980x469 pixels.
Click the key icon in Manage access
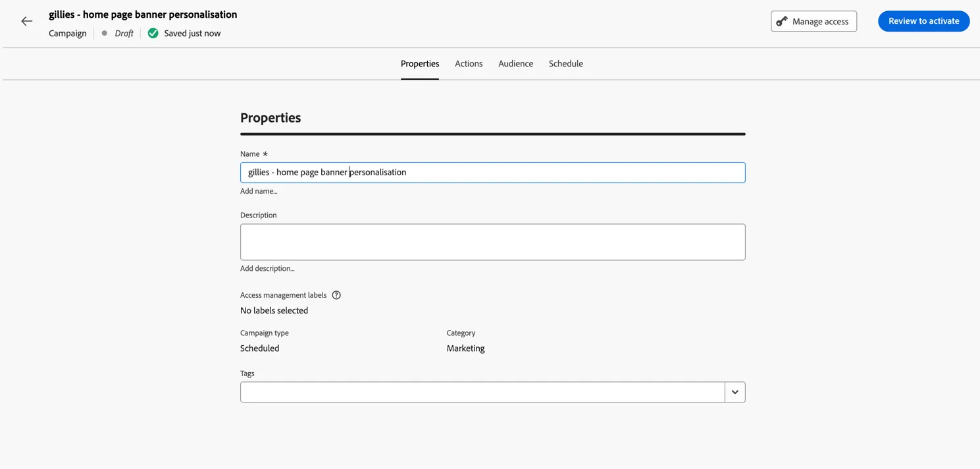tap(782, 21)
